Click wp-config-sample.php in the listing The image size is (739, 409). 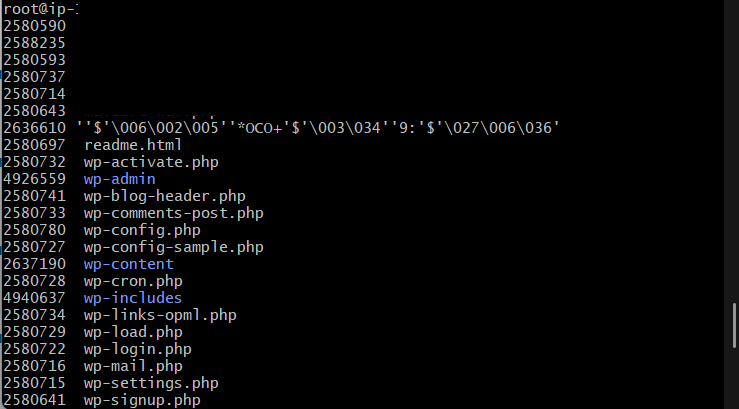(x=173, y=247)
